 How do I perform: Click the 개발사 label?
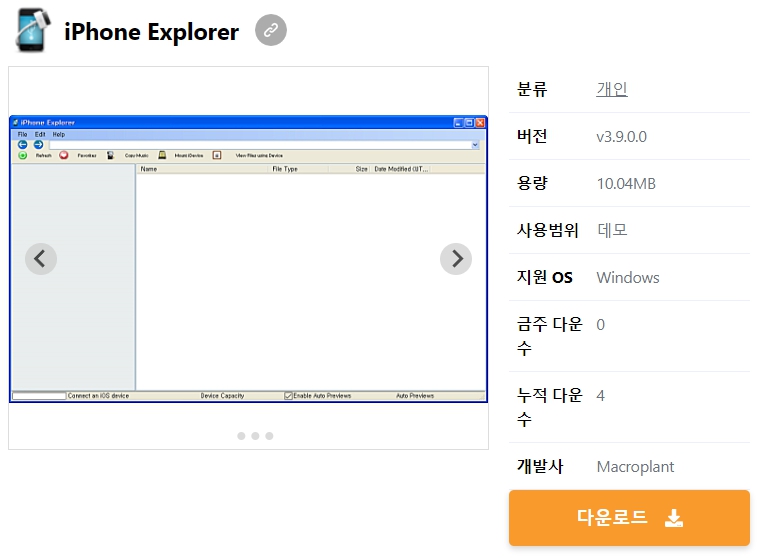coord(540,466)
